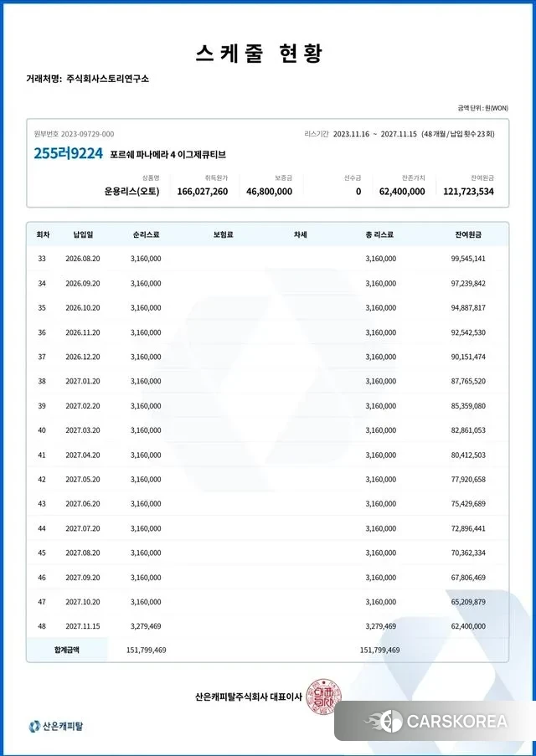Click the plate number 255러9224
Image resolution: width=536 pixels, height=756 pixels.
pos(68,154)
